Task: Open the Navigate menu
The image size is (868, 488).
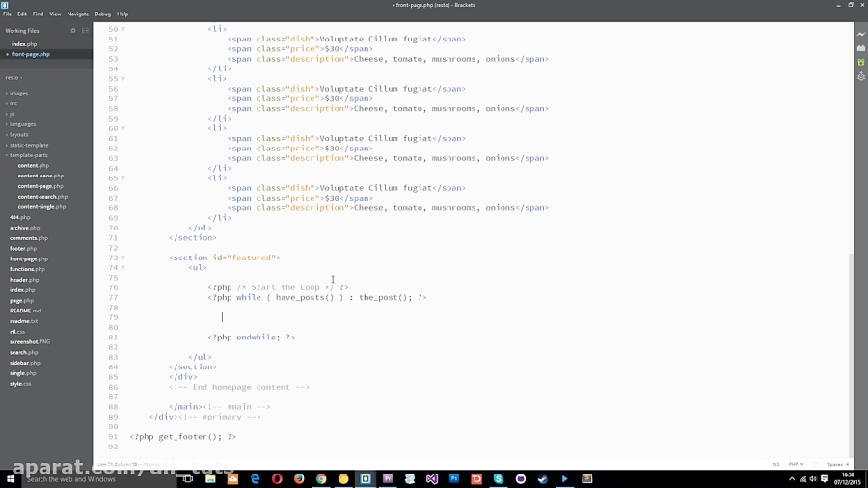Action: [x=77, y=14]
